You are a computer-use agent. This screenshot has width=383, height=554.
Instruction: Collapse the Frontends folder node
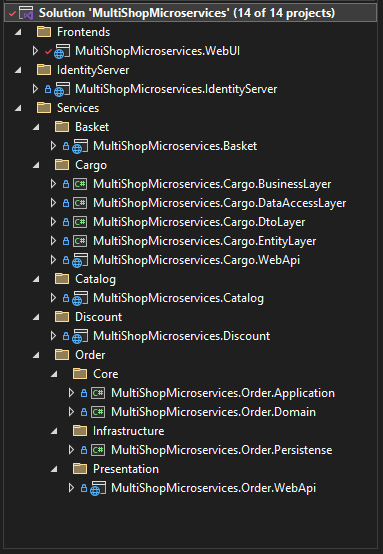coord(17,32)
